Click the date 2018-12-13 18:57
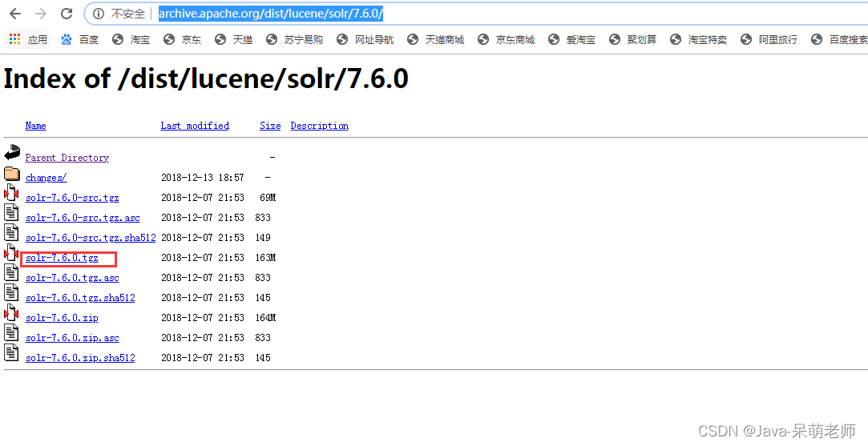 [203, 178]
